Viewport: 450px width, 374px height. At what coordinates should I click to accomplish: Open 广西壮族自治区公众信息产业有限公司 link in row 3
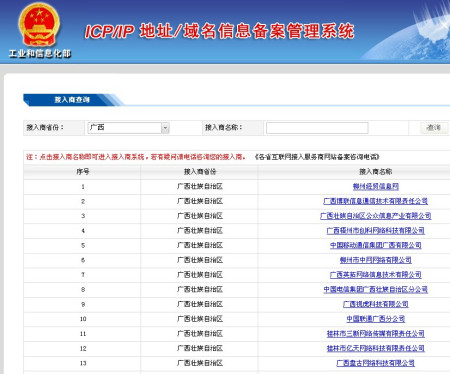376,216
